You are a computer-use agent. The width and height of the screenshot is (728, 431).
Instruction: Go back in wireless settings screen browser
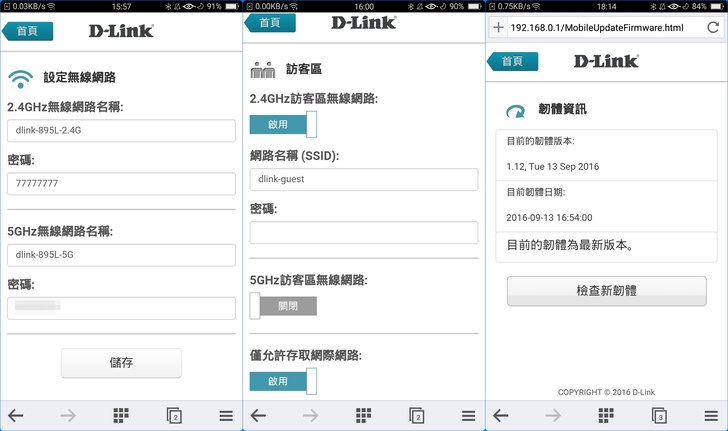click(x=16, y=415)
